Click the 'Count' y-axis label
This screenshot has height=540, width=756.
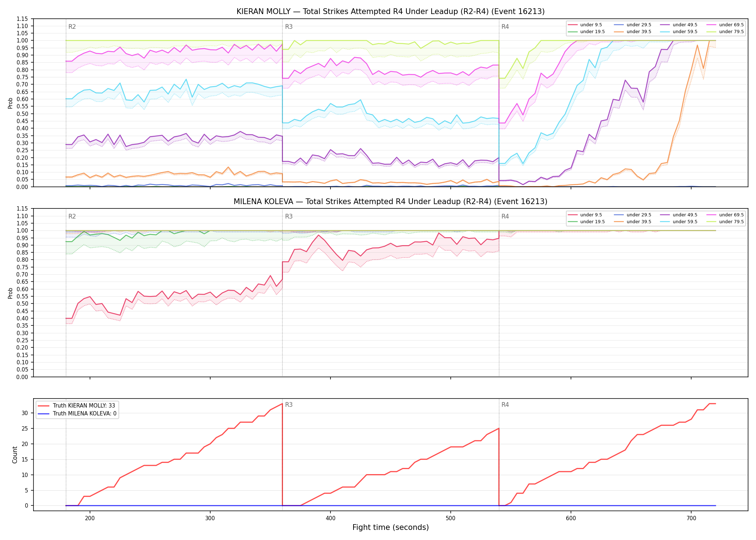(15, 455)
